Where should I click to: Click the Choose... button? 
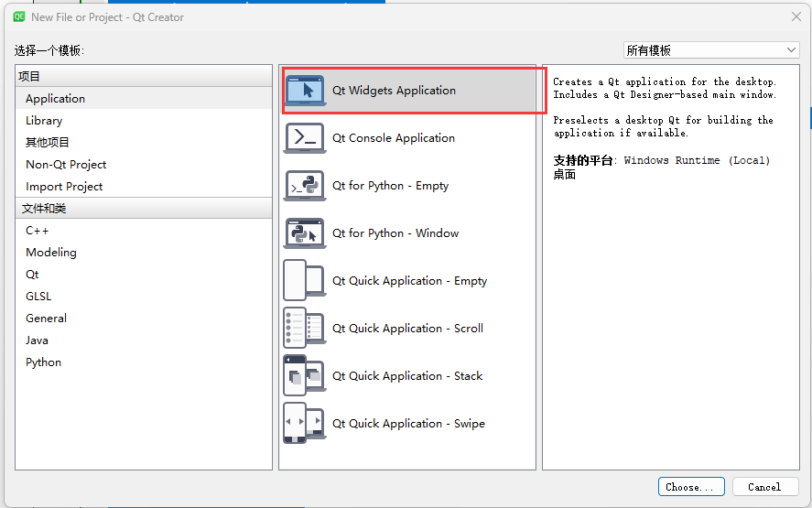tap(691, 487)
